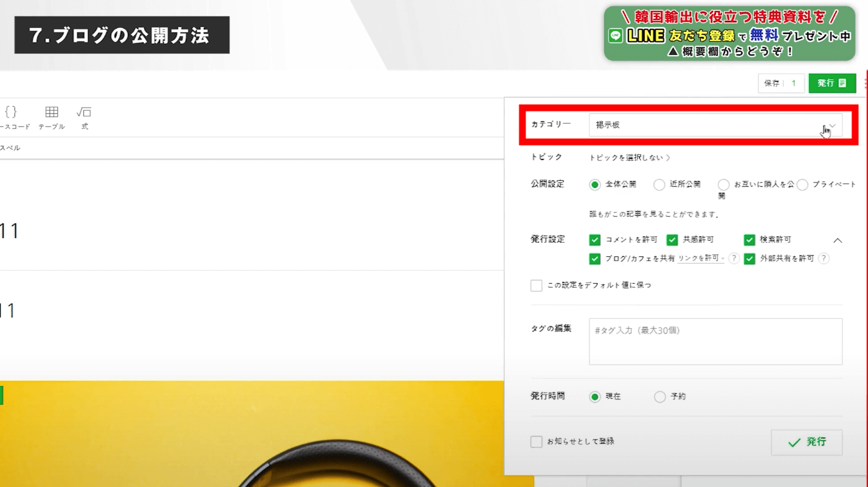Check the お知らせとして登録 checkbox
Viewport: 868px width, 487px height.
pyautogui.click(x=536, y=442)
